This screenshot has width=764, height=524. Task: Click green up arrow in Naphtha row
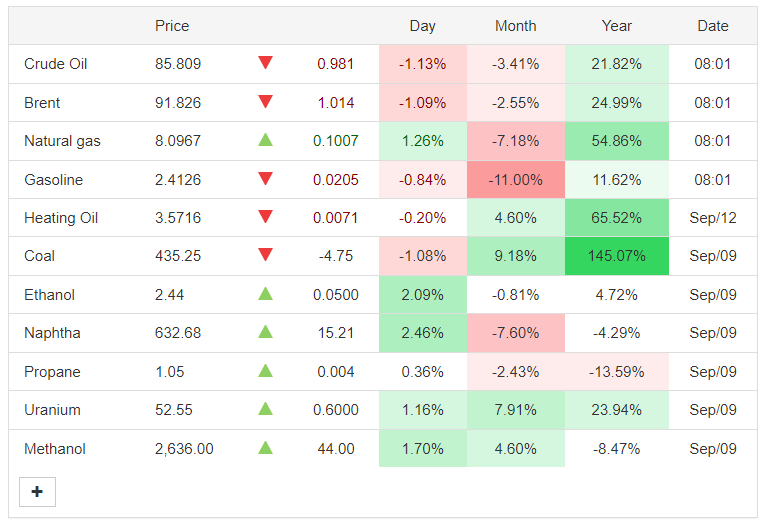point(266,332)
